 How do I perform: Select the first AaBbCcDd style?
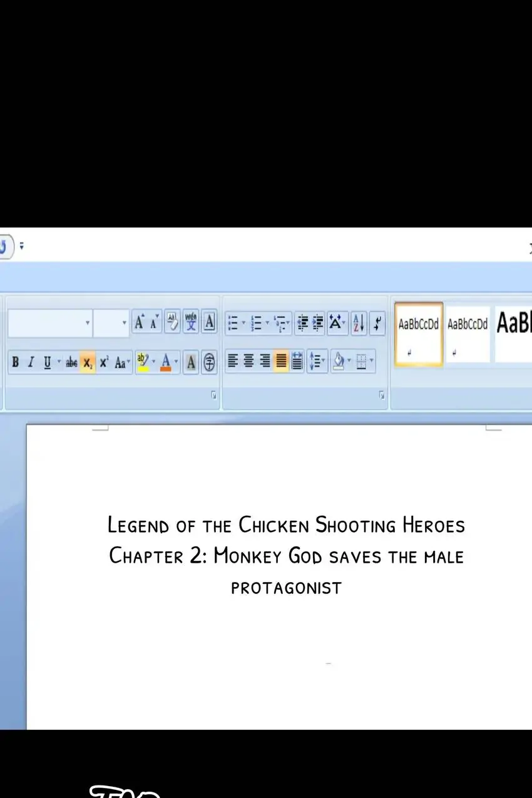(419, 333)
